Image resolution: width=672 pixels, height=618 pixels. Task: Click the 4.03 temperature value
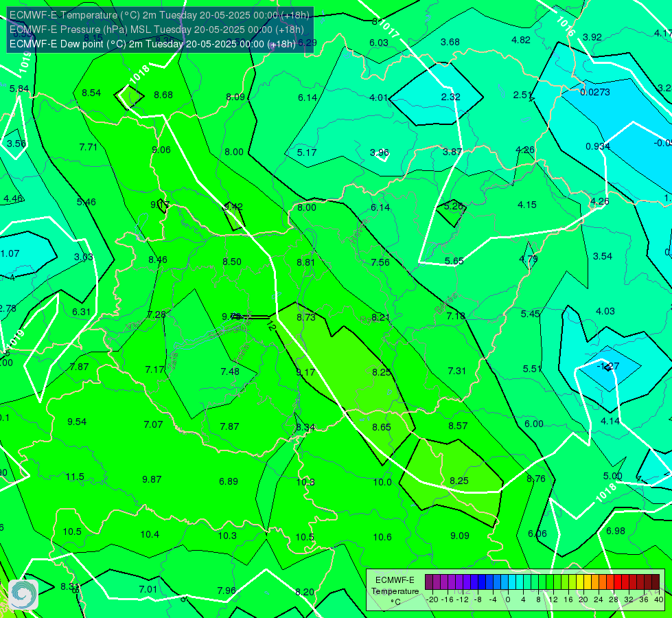point(605,311)
